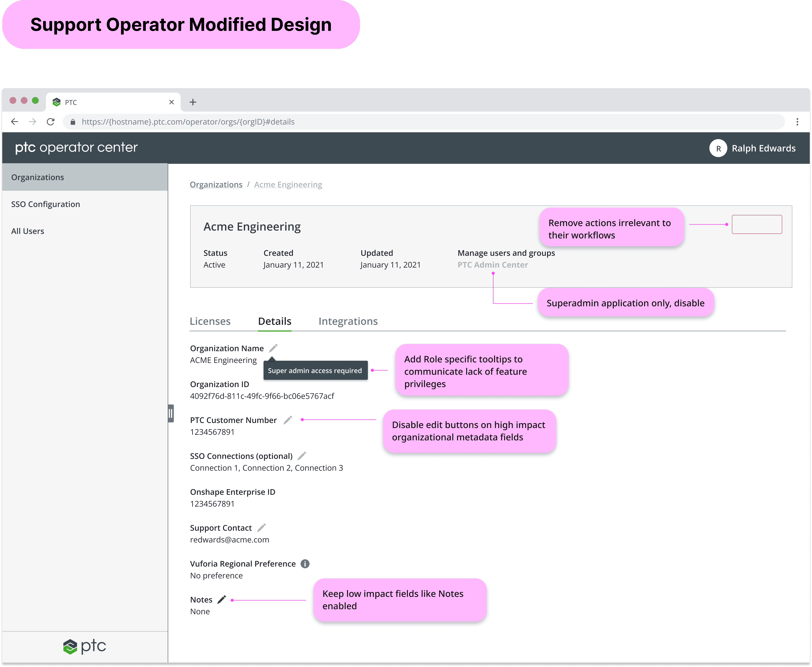Click the SSO Connections edit pencil icon
Viewport: 812px width, 667px height.
(302, 456)
